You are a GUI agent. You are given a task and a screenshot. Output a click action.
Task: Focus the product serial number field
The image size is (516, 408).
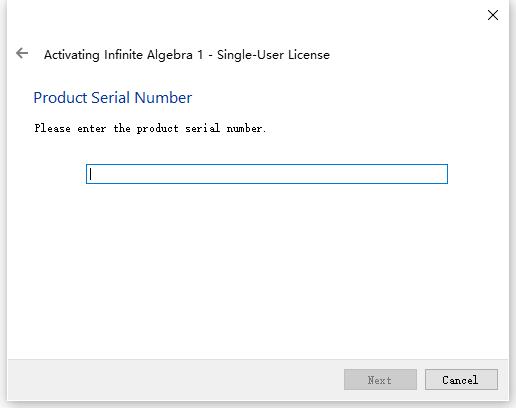point(267,174)
